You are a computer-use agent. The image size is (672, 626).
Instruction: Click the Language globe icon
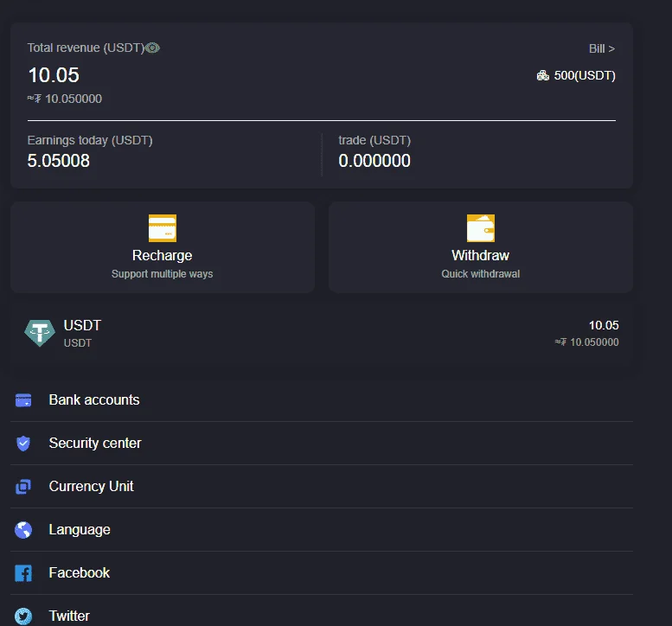pyautogui.click(x=23, y=530)
